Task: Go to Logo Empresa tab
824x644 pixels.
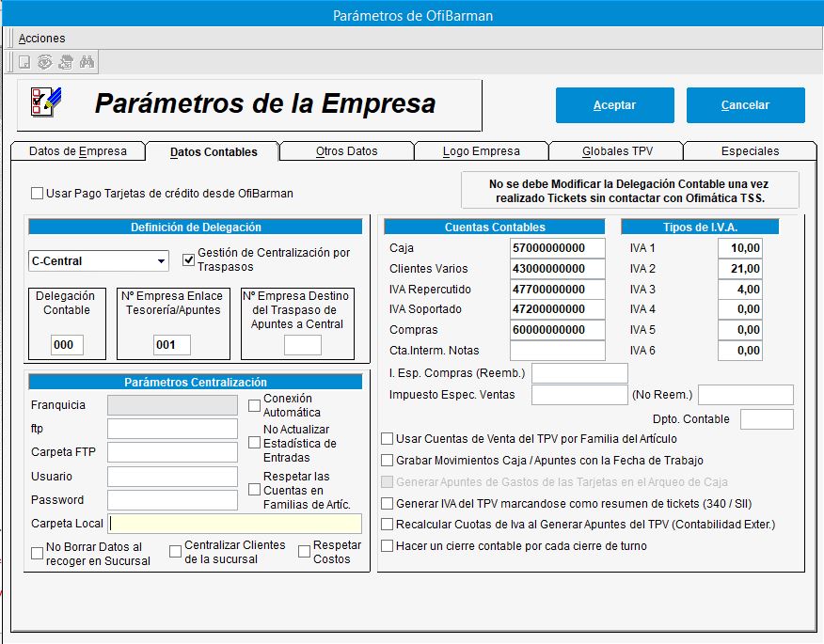Action: (x=482, y=151)
